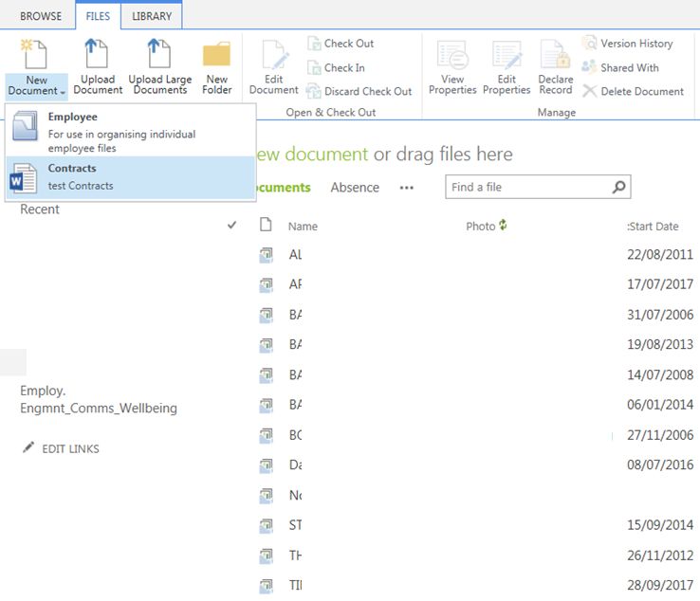This screenshot has width=700, height=601.
Task: Click the file type column icon
Action: [x=266, y=225]
